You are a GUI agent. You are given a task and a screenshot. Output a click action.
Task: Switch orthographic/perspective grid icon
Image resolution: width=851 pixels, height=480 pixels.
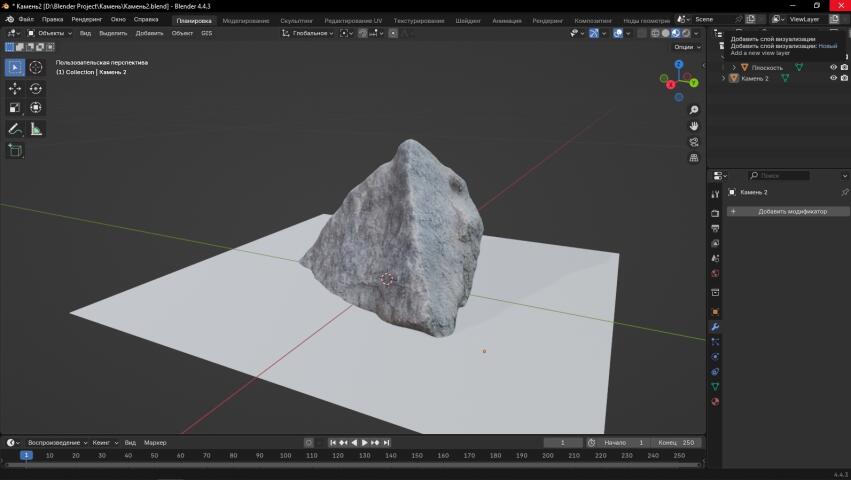694,158
